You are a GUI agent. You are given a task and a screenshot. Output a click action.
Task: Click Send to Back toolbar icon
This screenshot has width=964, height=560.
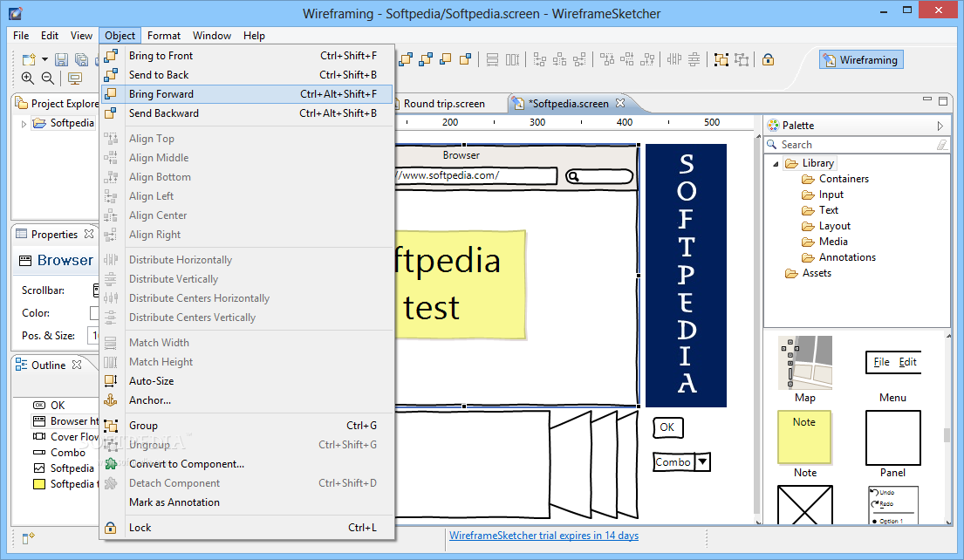426,59
